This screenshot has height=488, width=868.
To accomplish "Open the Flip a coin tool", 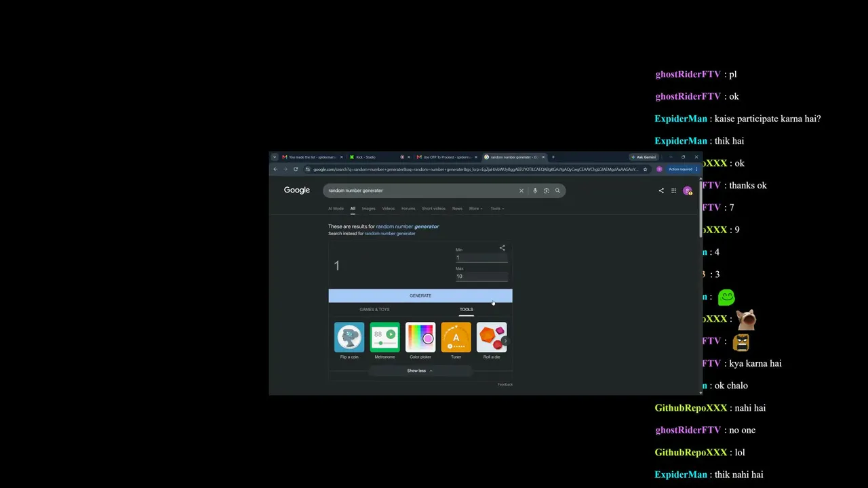I will tap(349, 341).
